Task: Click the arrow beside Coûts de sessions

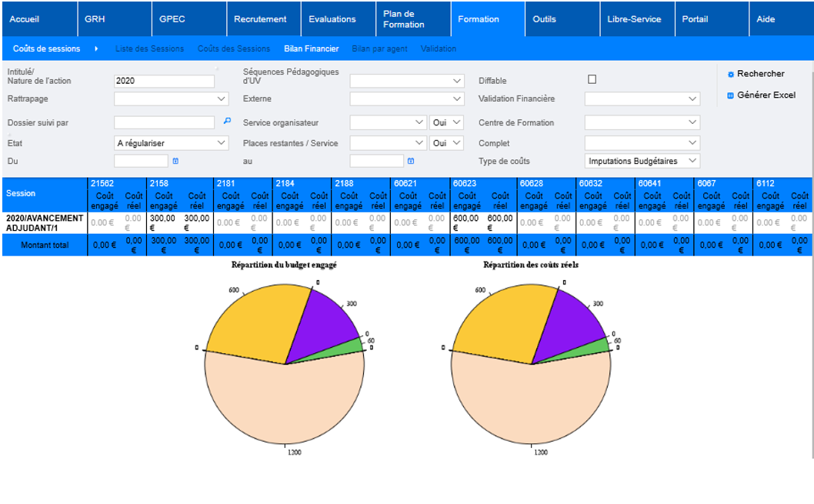Action: point(96,48)
